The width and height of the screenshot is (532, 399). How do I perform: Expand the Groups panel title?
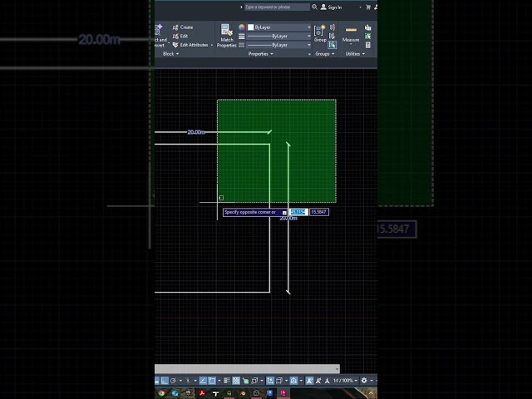click(x=325, y=53)
